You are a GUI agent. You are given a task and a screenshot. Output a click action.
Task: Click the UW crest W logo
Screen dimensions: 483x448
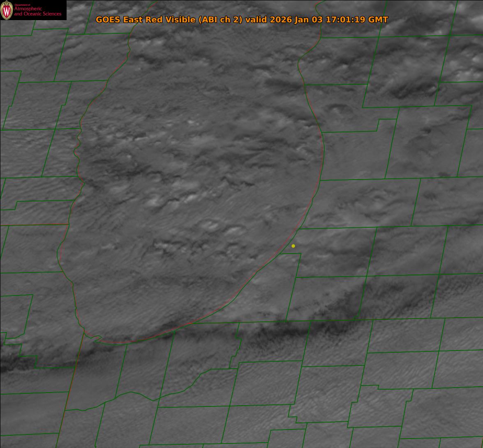pos(7,10)
